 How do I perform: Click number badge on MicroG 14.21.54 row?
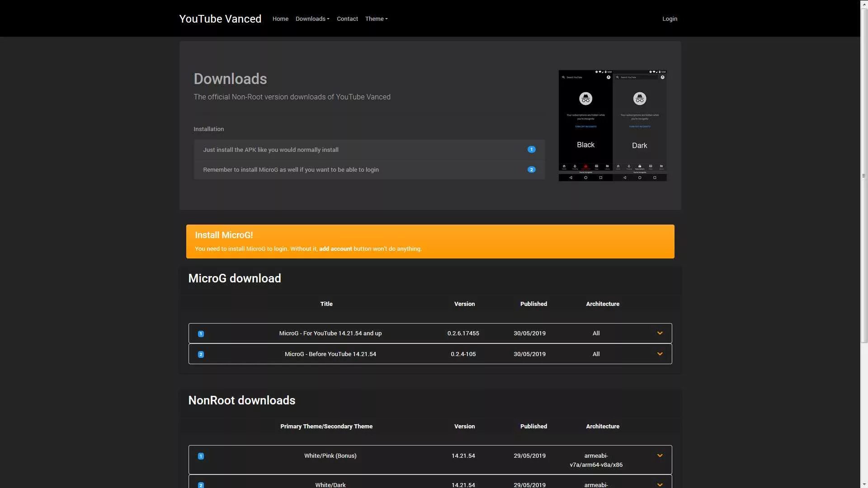click(201, 334)
